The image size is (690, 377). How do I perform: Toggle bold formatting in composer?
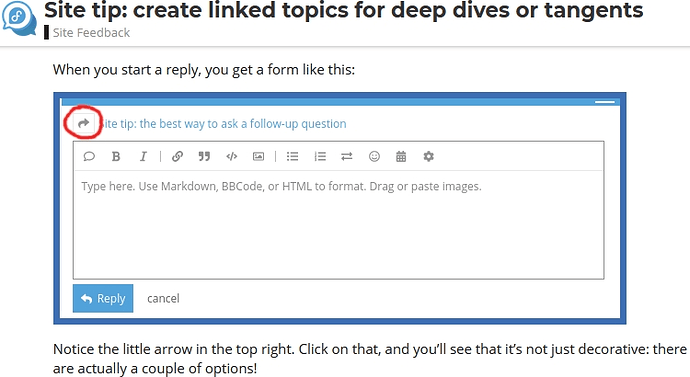click(x=116, y=157)
